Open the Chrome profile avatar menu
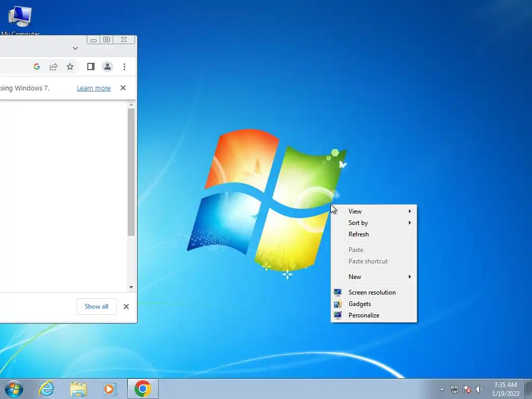Viewport: 532px width, 399px height. point(108,66)
